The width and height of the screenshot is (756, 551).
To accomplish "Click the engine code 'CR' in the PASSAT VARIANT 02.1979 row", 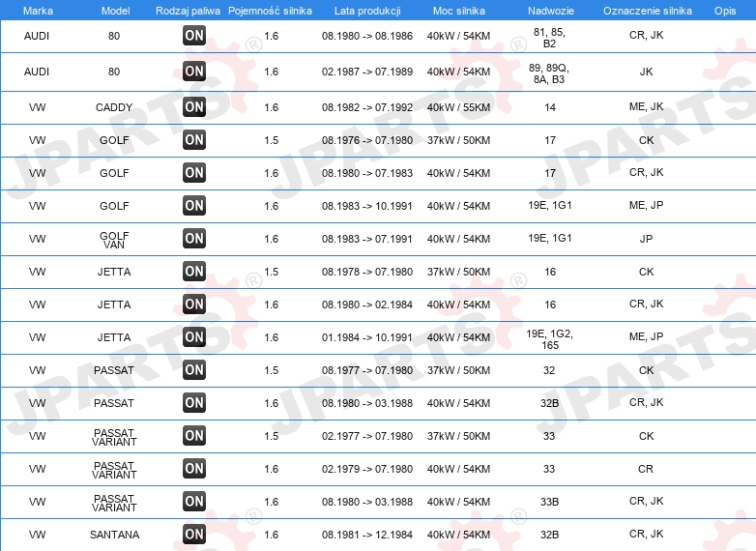I will point(646,469).
